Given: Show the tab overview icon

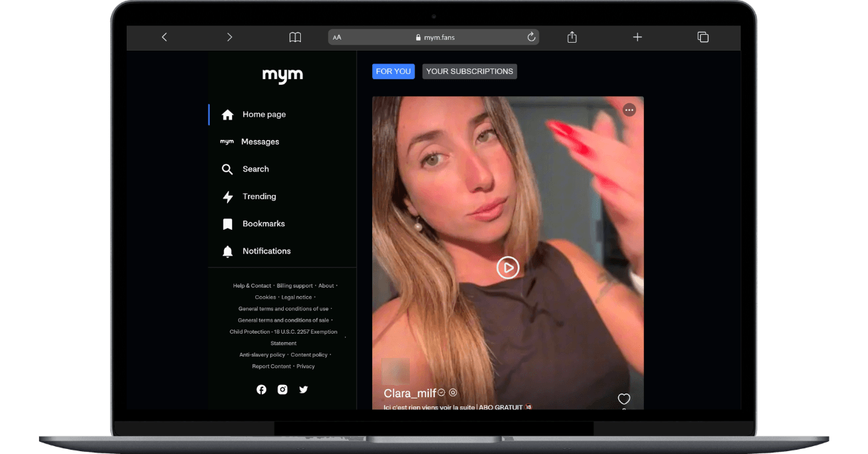Looking at the screenshot, I should click(x=703, y=37).
